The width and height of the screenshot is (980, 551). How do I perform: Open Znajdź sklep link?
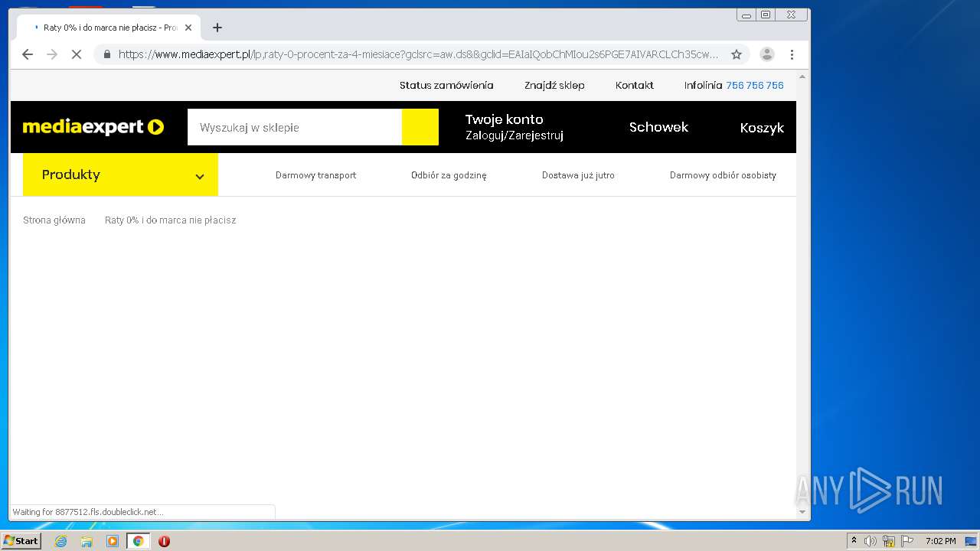click(554, 86)
